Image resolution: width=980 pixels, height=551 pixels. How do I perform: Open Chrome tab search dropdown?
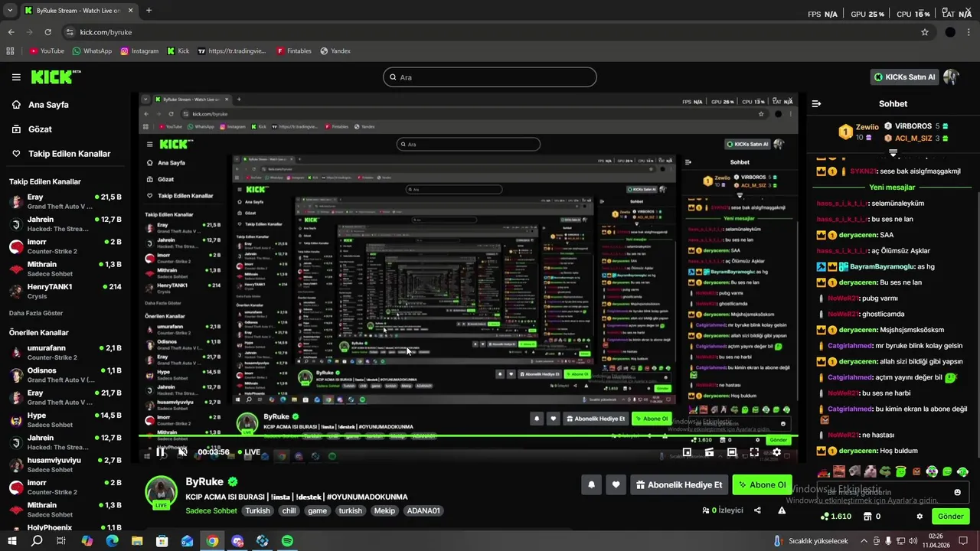point(10,11)
